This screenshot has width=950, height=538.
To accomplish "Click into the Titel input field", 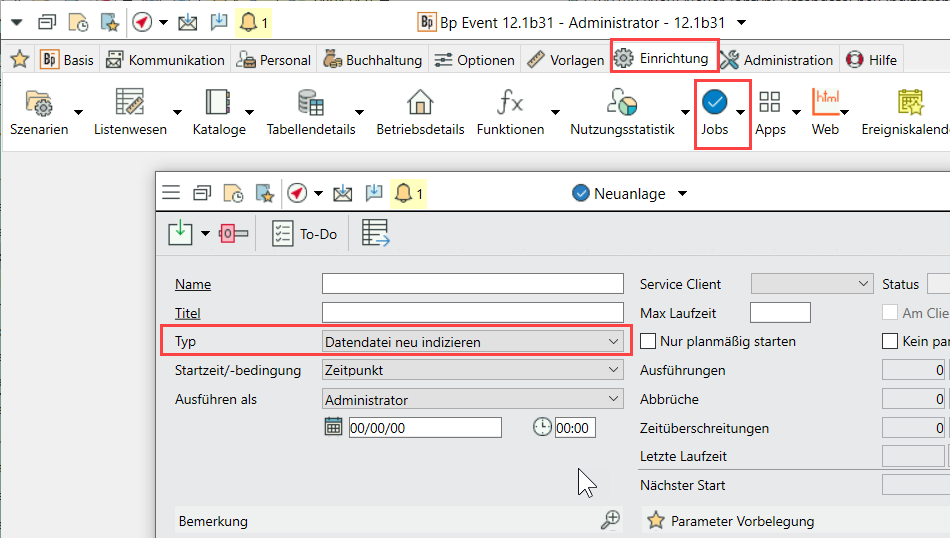I will [472, 313].
